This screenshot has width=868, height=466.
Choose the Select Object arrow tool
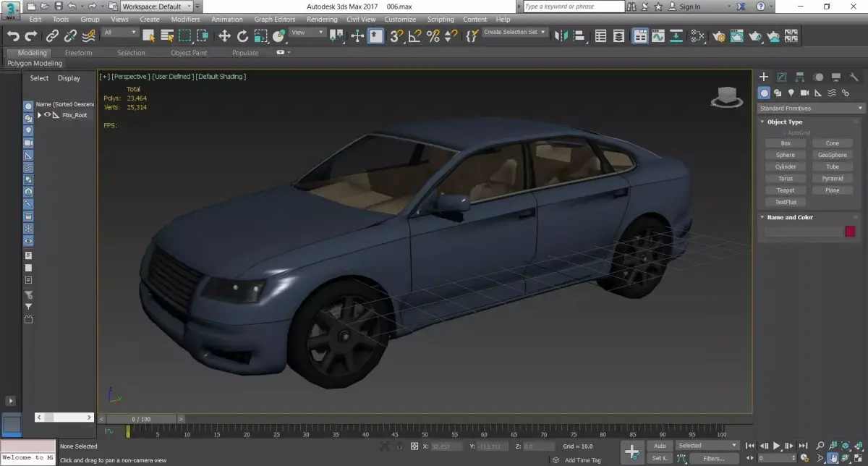(149, 36)
